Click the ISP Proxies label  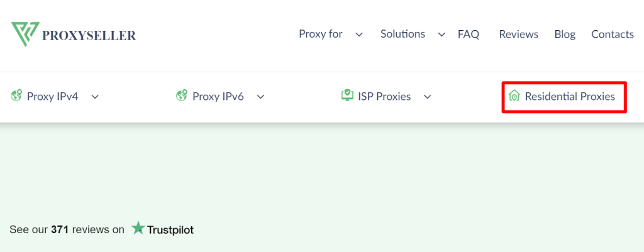(x=384, y=97)
